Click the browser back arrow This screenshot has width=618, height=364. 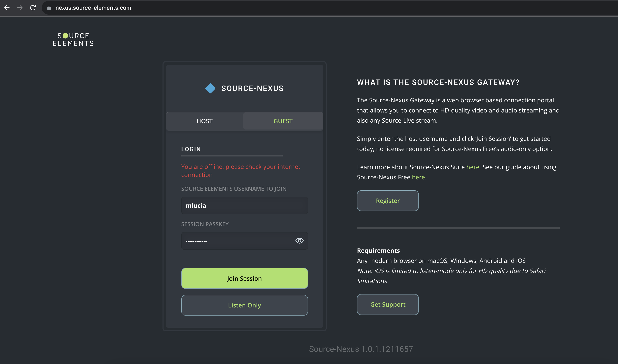pyautogui.click(x=7, y=8)
